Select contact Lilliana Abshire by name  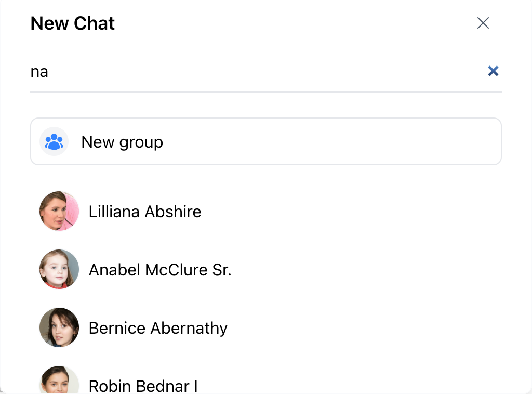(145, 212)
